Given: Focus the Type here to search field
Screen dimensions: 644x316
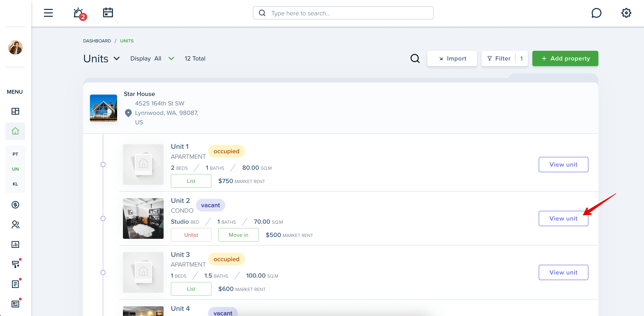Looking at the screenshot, I should [x=343, y=13].
